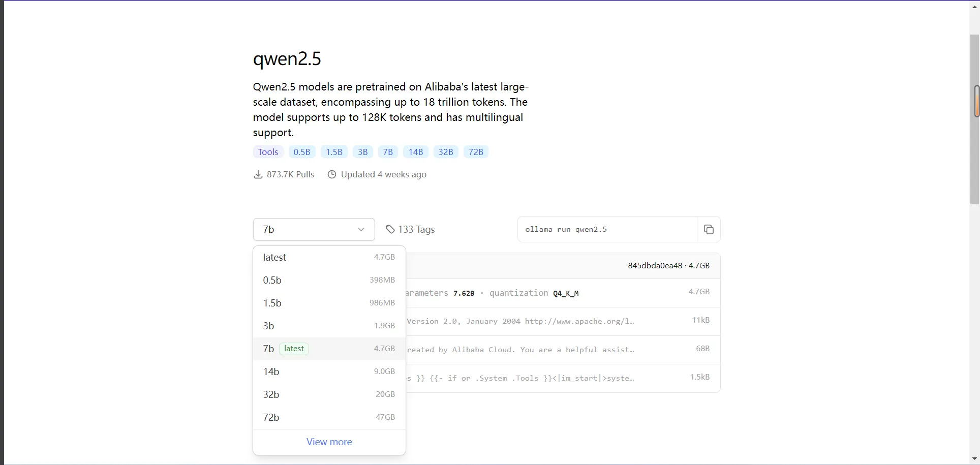Select the 32b model option
This screenshot has width=980, height=465.
click(329, 395)
